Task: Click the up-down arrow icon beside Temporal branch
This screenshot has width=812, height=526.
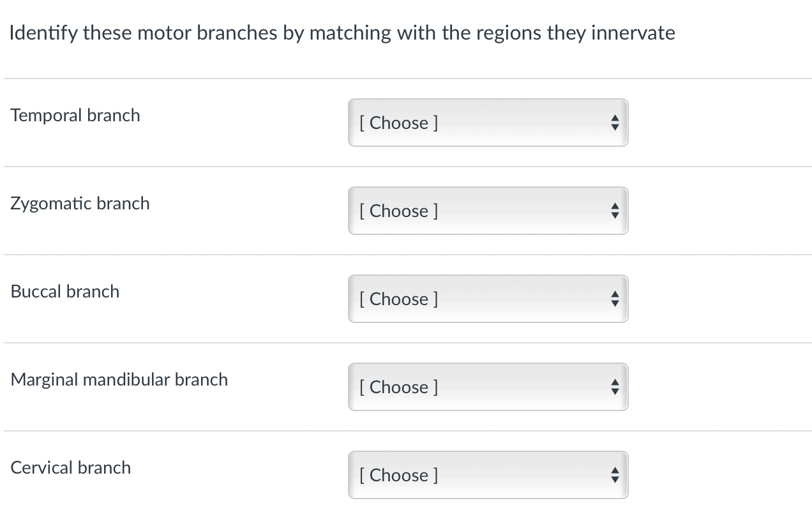Action: pyautogui.click(x=614, y=123)
